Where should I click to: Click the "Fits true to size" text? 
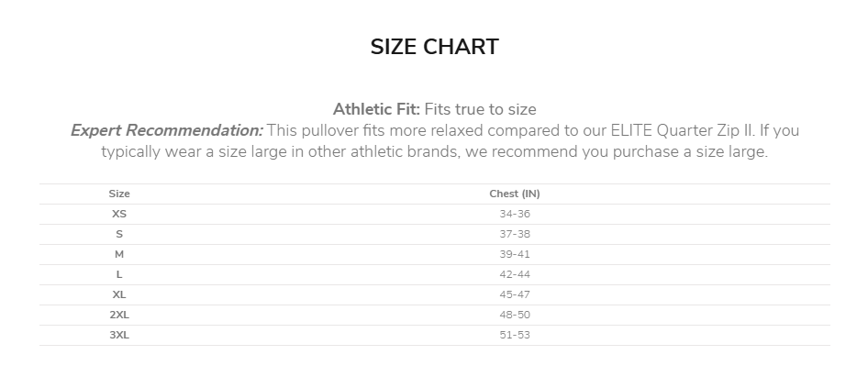point(481,109)
